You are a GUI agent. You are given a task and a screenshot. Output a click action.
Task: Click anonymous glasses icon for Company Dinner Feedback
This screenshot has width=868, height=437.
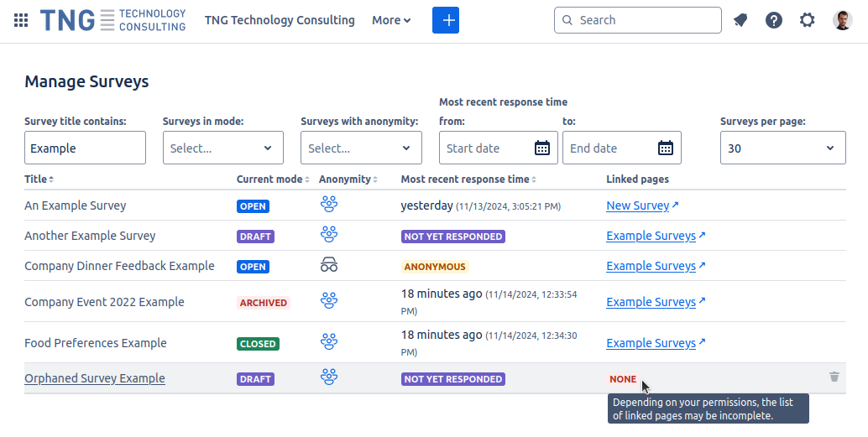[328, 266]
